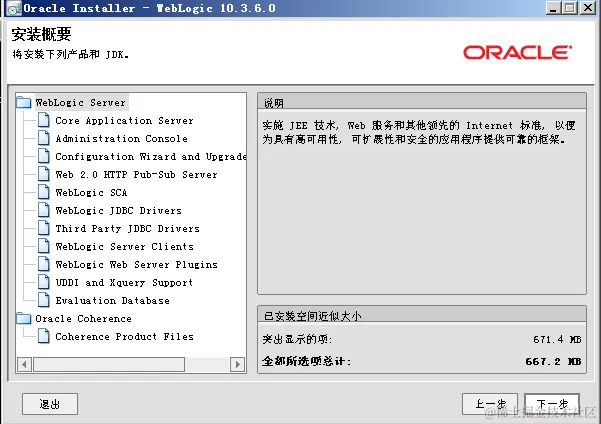Click the WebLogic SCA file icon
Screen dimensions: 601x424
coord(44,192)
